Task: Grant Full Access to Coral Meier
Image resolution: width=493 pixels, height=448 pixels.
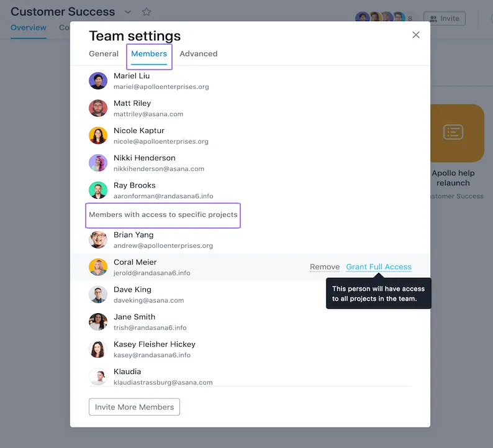Action: tap(379, 267)
